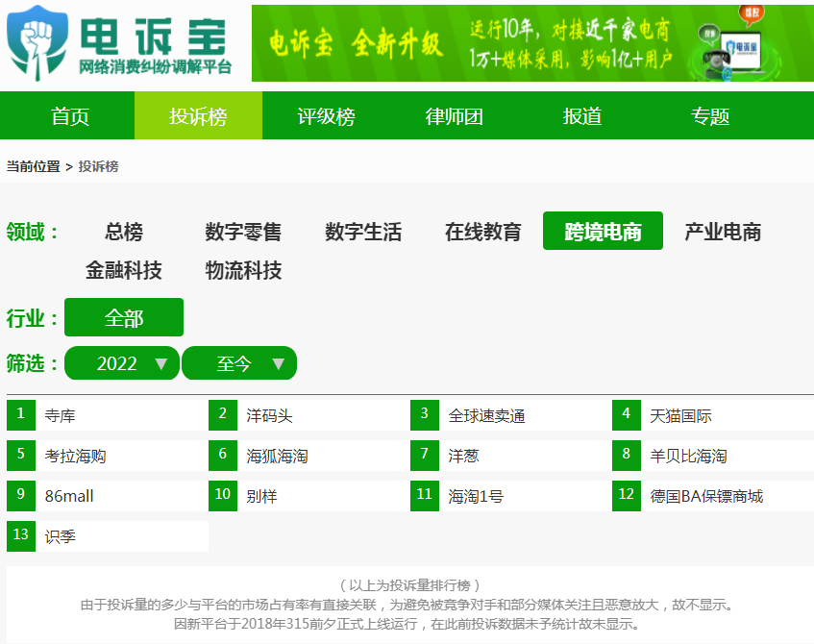The image size is (814, 644).
Task: Select the 数字零售 domain filter
Action: [243, 231]
